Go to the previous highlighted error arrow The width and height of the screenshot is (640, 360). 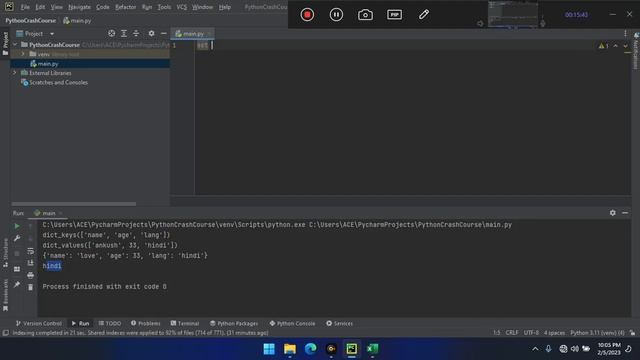tap(616, 46)
